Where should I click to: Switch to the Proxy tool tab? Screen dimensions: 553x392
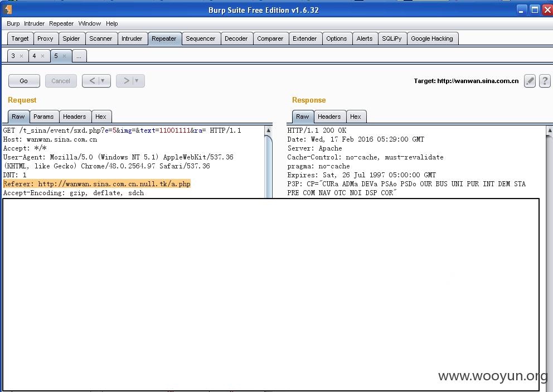pos(45,38)
